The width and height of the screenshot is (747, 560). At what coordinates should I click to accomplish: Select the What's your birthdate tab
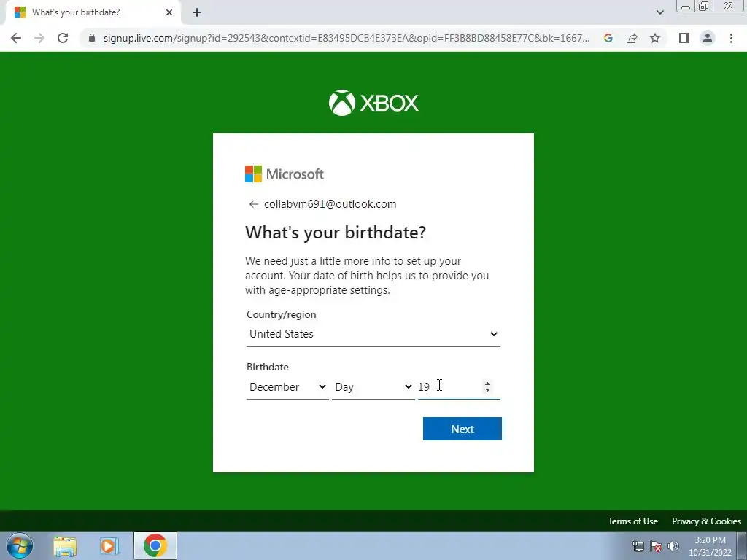coord(93,12)
